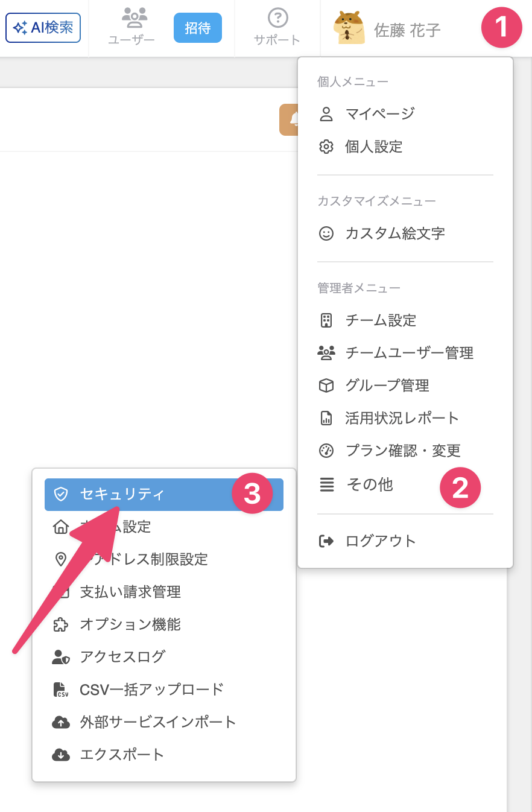Select the highlighted セキュリティ item
532x812 pixels.
click(x=164, y=495)
